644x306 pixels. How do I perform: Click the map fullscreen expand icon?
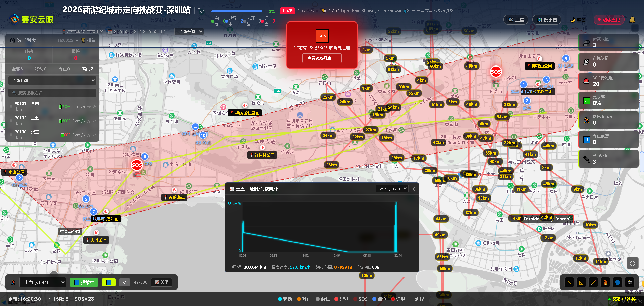[632, 264]
